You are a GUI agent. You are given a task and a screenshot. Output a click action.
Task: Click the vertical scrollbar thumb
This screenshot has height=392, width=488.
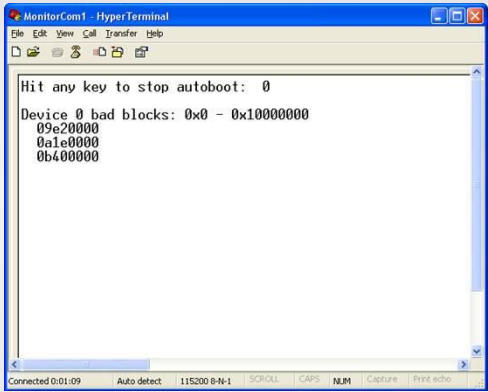pyautogui.click(x=477, y=184)
